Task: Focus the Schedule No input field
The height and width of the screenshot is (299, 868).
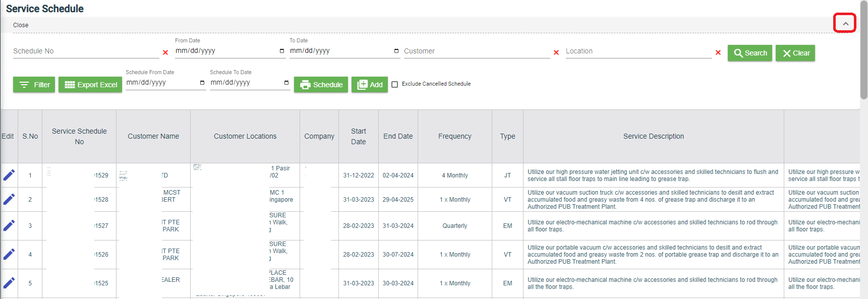Action: coord(86,51)
